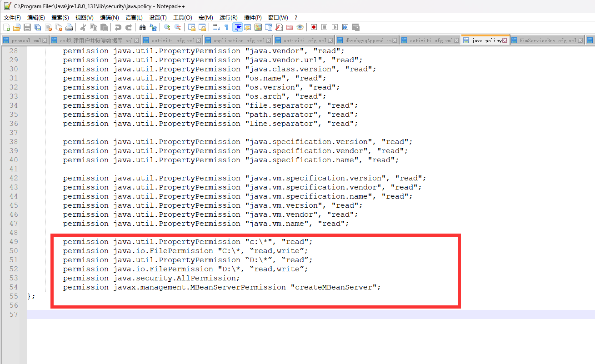Open the 编码(N) menu

tap(109, 17)
